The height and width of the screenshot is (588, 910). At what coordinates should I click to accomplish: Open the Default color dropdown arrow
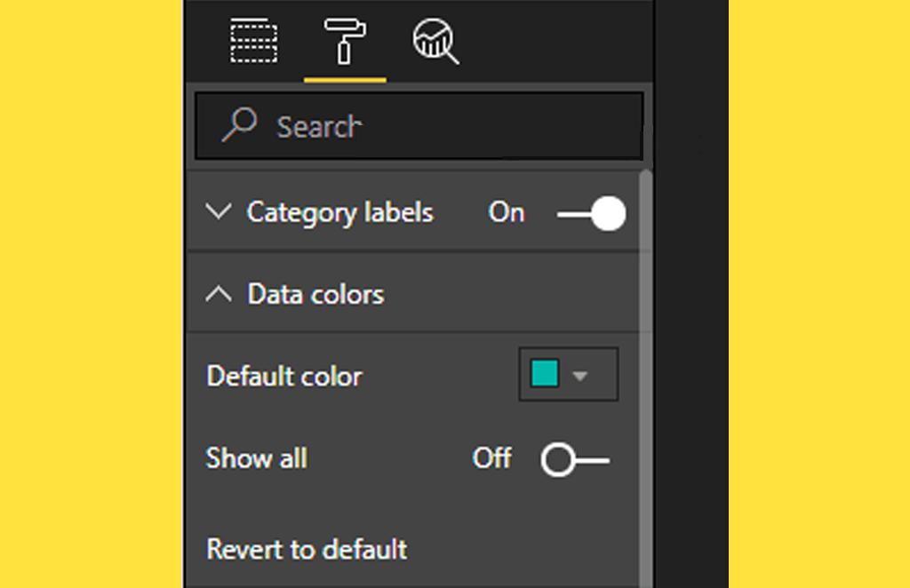tap(581, 376)
